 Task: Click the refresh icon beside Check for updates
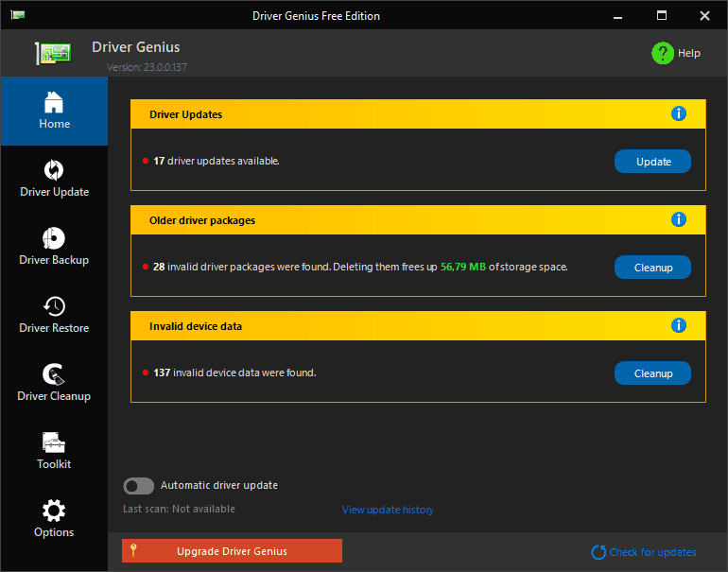click(598, 552)
